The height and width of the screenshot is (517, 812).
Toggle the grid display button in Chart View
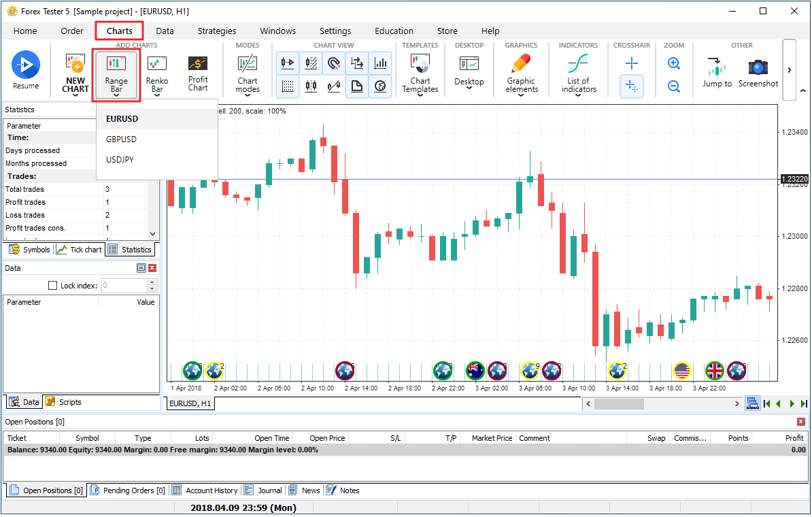click(x=288, y=86)
